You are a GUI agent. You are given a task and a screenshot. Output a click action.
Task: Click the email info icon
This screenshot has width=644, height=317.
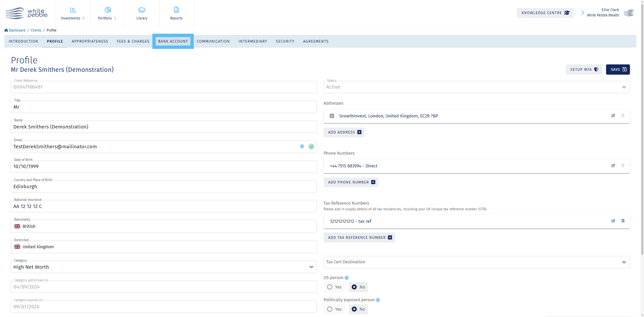[x=302, y=147]
